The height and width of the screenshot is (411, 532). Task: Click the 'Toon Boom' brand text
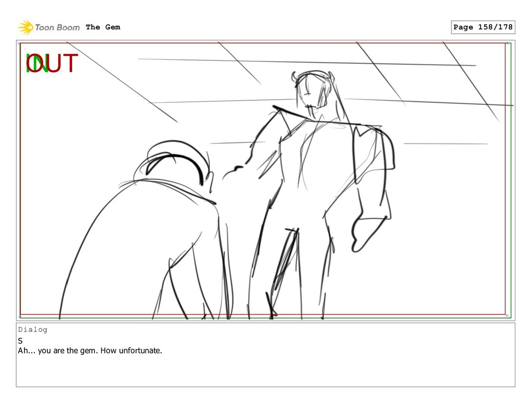pyautogui.click(x=57, y=28)
